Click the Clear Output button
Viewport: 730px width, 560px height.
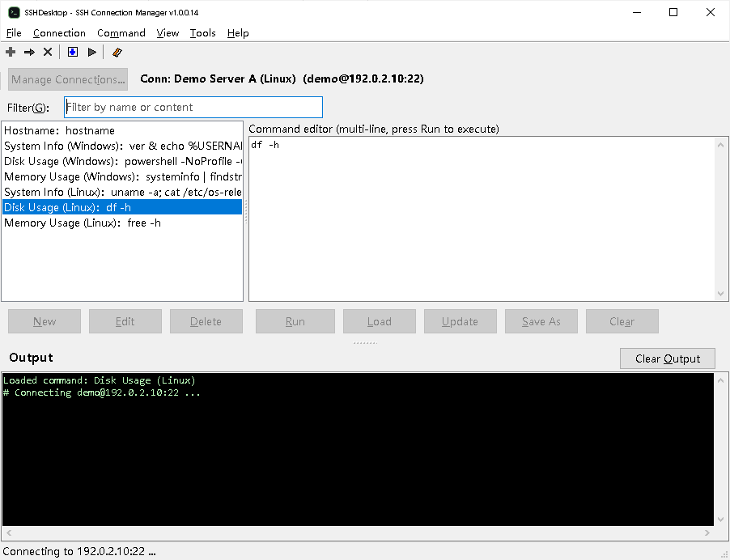coord(667,358)
